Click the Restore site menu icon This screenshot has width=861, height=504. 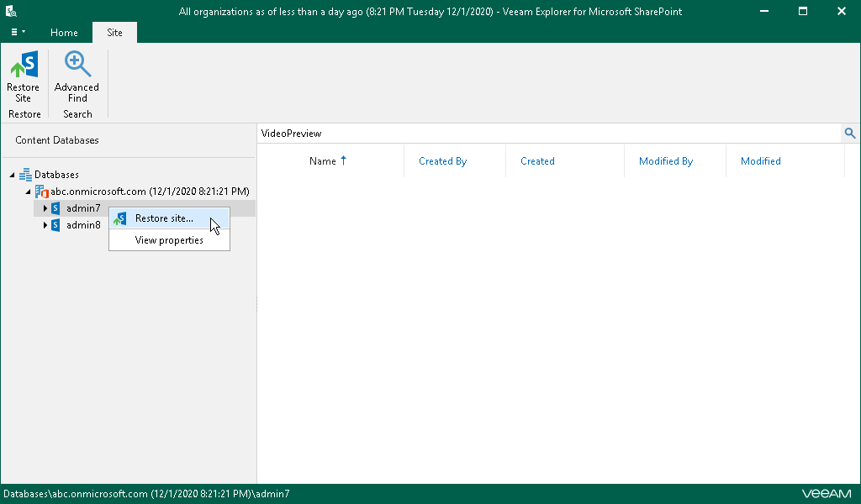[120, 219]
